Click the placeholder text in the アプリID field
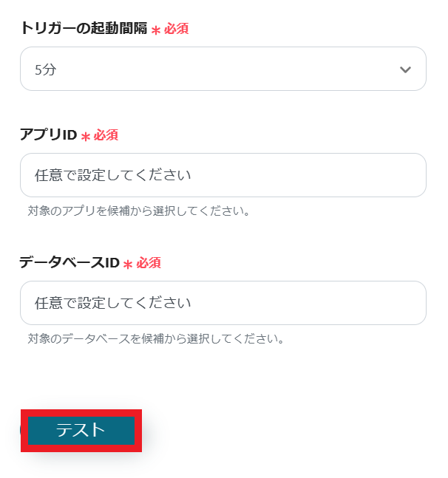Image resolution: width=448 pixels, height=478 pixels. click(x=113, y=175)
